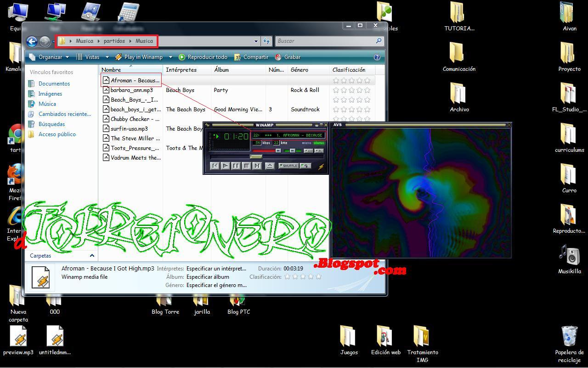588x368 pixels.
Task: Expand the Vistas dropdown arrow
Action: (107, 57)
